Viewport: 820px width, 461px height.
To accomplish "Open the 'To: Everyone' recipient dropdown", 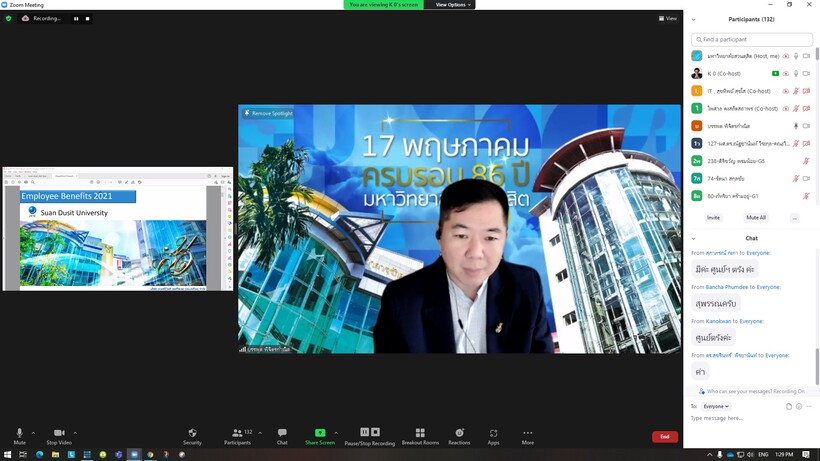I will click(x=716, y=406).
